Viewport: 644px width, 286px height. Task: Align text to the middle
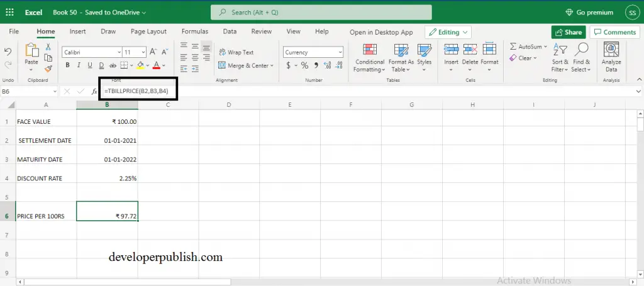(195, 47)
